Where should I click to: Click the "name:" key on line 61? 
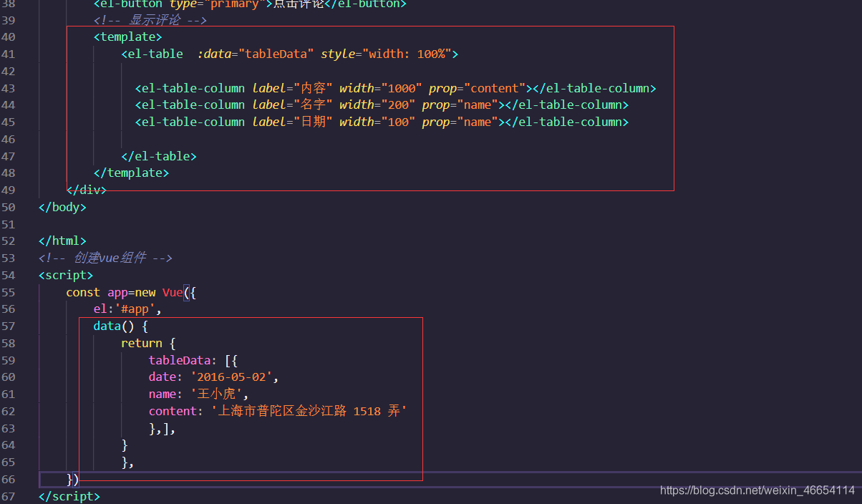pos(166,394)
